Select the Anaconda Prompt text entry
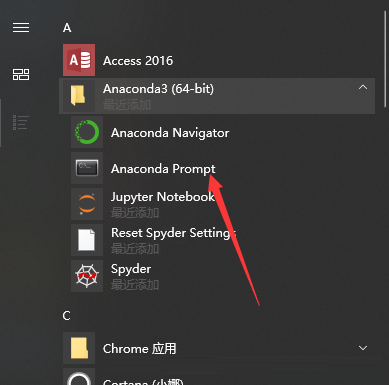The height and width of the screenshot is (385, 389). tap(163, 169)
